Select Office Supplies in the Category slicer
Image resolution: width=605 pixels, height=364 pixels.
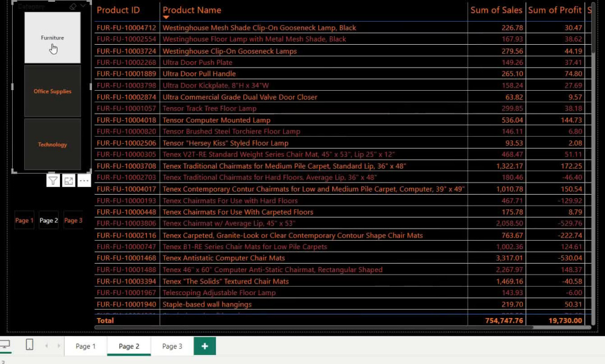point(52,91)
